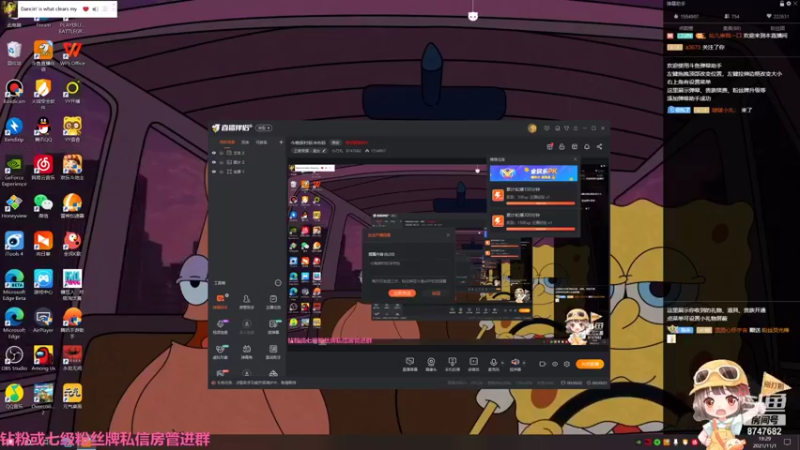This screenshot has height=450, width=800.
Task: Toggle visibility eye of the first source layer
Action: (x=214, y=153)
